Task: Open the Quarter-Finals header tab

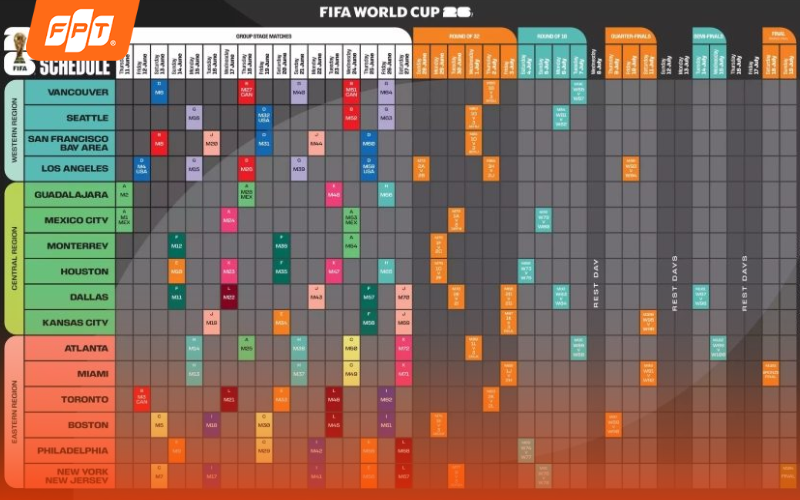Action: [x=631, y=36]
